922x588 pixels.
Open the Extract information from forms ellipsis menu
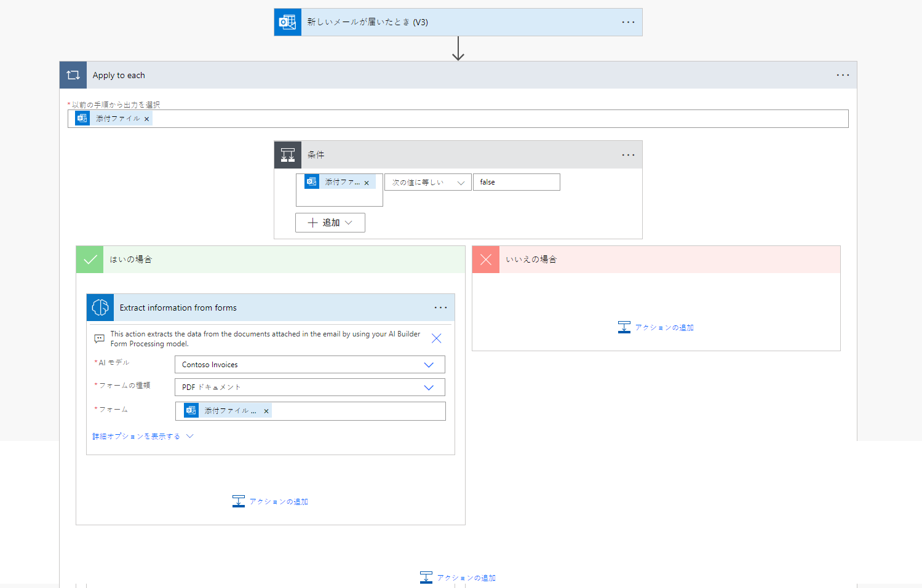tap(440, 308)
